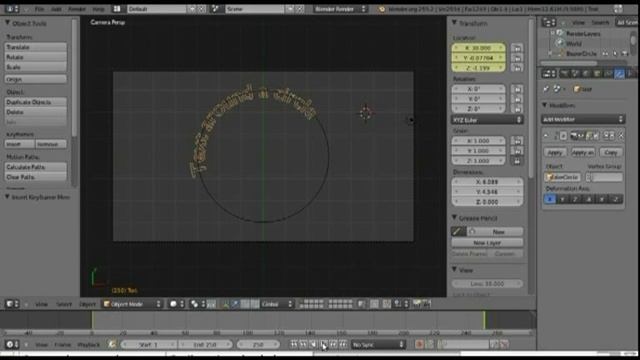Screen dimensions: 640x360
Task: Remove the modifier with X icon
Action: (621, 136)
